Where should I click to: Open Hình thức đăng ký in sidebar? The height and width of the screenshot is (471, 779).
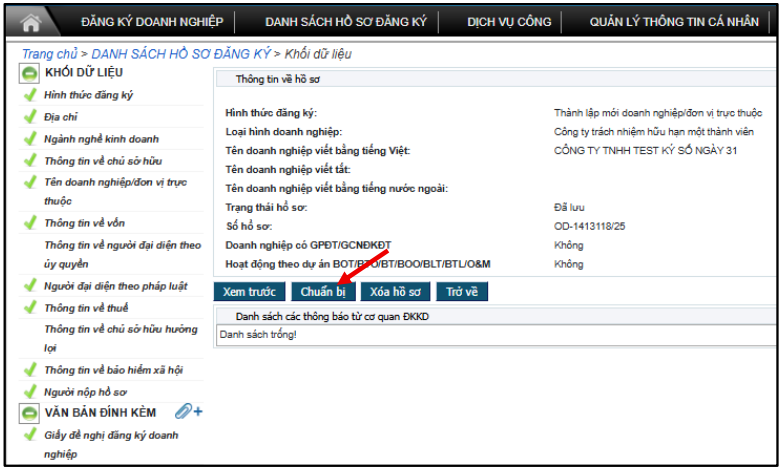click(x=88, y=95)
